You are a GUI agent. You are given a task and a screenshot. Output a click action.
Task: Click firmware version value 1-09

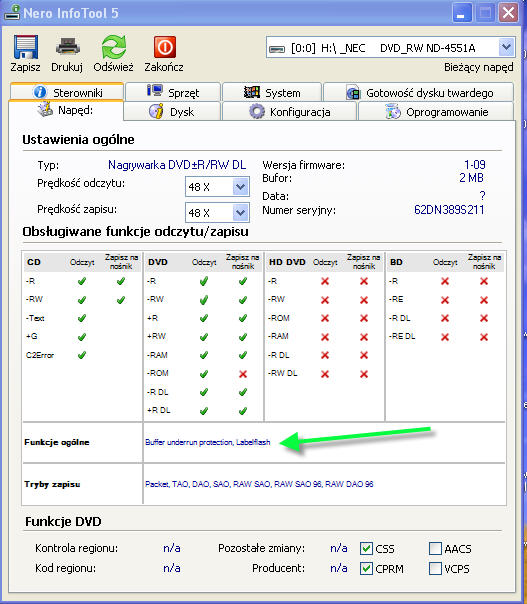475,165
